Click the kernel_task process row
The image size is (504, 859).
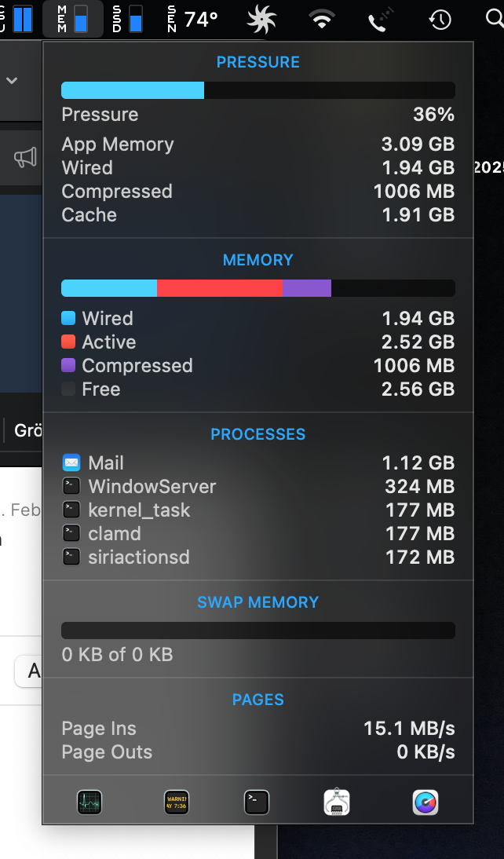257,510
